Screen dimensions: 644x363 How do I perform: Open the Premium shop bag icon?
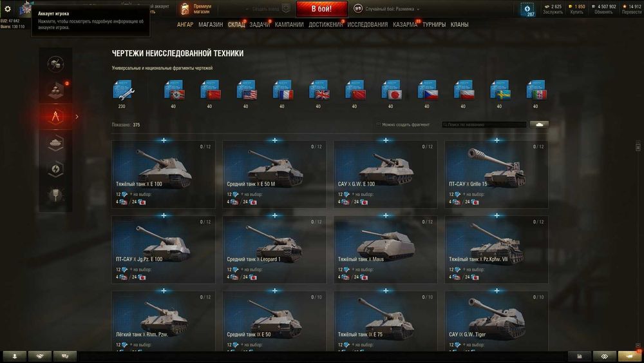[185, 8]
